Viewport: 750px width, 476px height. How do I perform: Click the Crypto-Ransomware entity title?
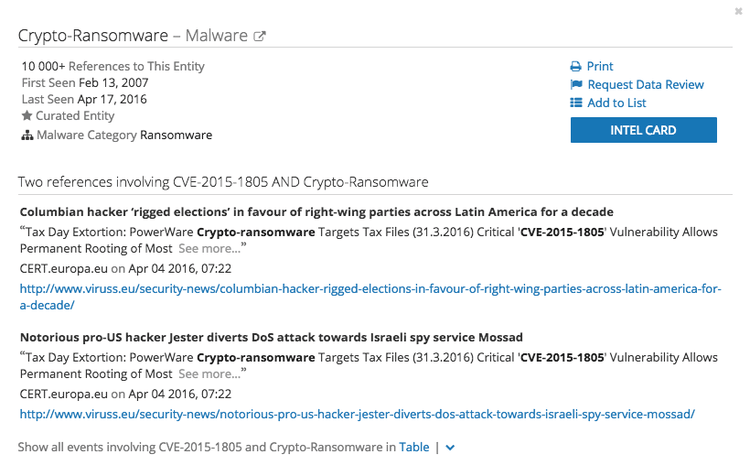tap(92, 36)
